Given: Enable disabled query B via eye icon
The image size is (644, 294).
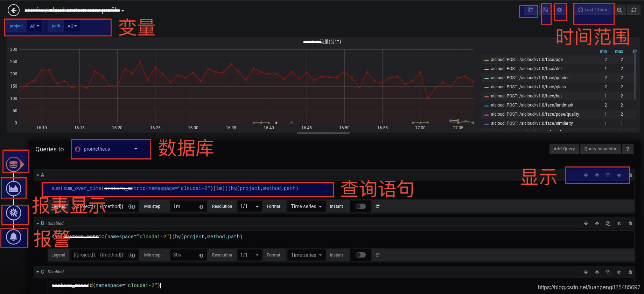Looking at the screenshot, I should point(619,224).
